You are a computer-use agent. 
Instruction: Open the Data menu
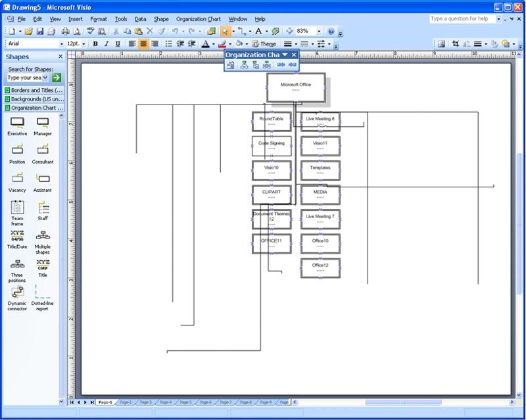[x=140, y=19]
